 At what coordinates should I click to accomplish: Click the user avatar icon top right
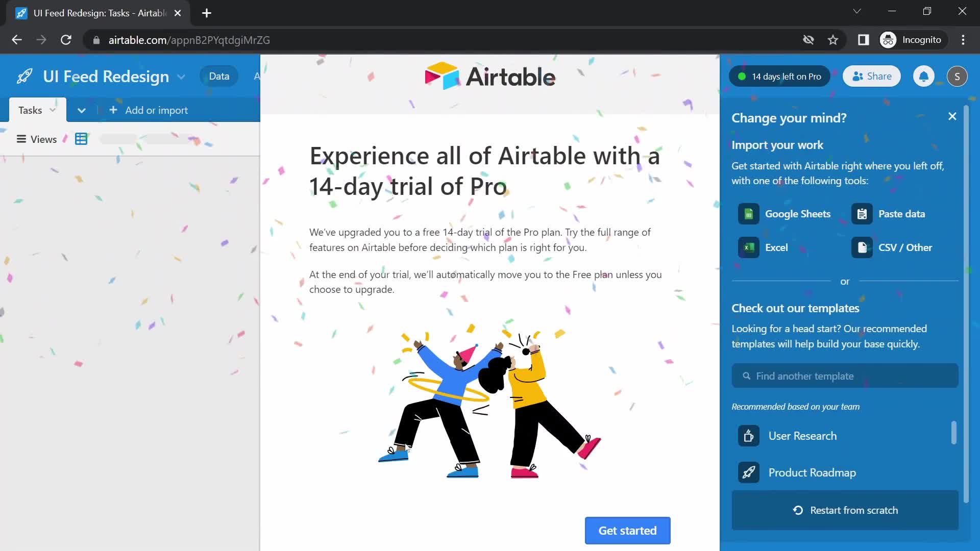click(957, 76)
